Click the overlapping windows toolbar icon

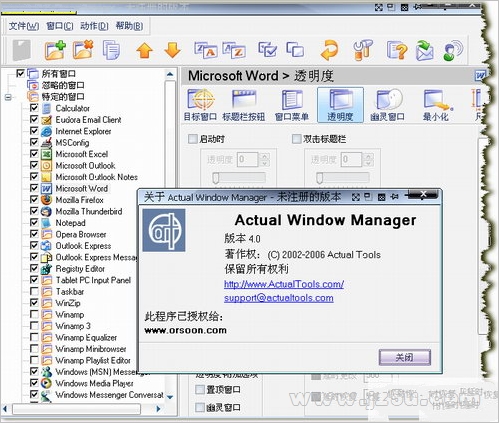[295, 50]
